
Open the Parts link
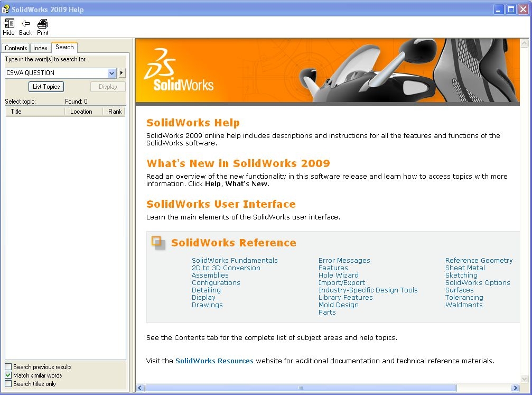[x=326, y=313]
